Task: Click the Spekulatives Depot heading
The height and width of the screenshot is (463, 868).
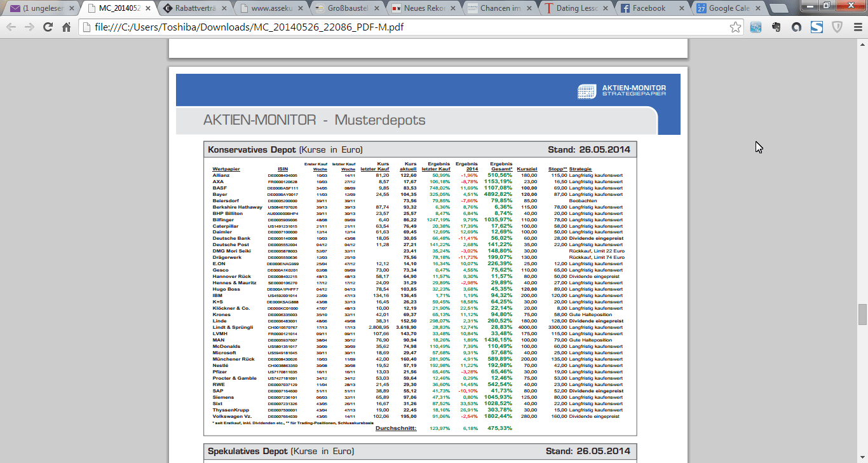Action: pyautogui.click(x=281, y=452)
